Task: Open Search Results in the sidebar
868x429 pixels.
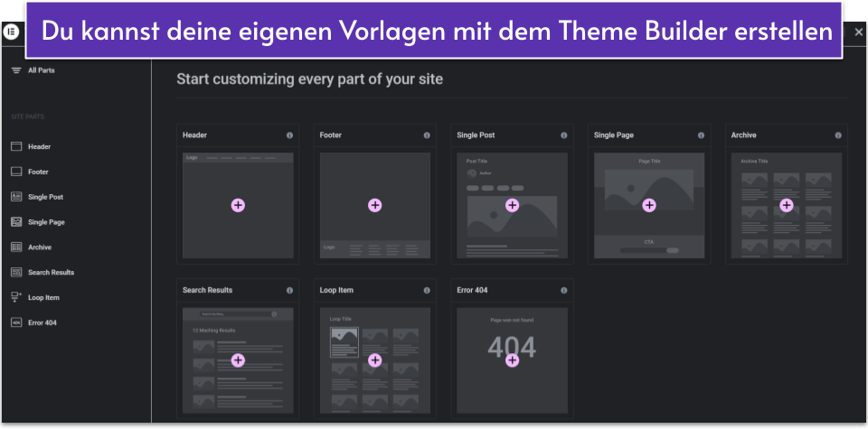Action: tap(51, 273)
